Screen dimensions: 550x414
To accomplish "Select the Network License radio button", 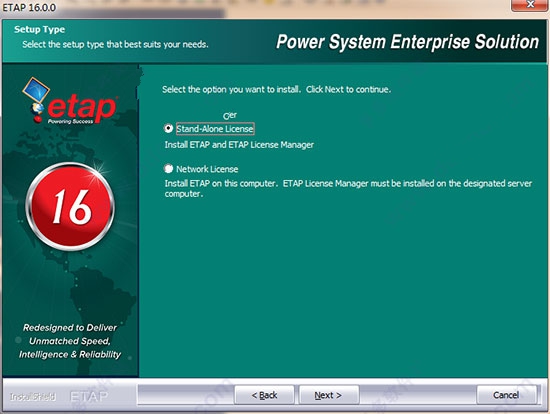I will point(169,169).
